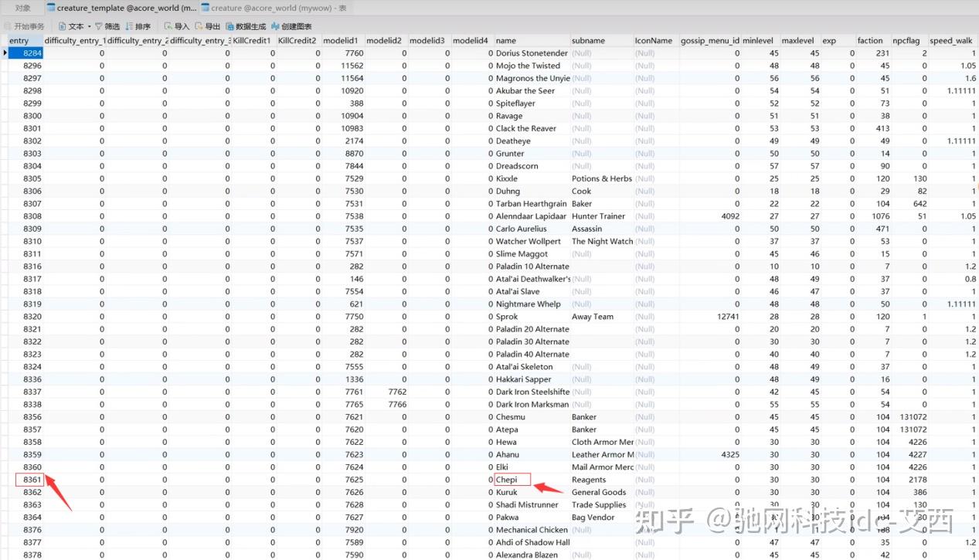Viewport: 979px width, 560px height.
Task: Click the 开始事务 begin transaction button
Action: 24,26
